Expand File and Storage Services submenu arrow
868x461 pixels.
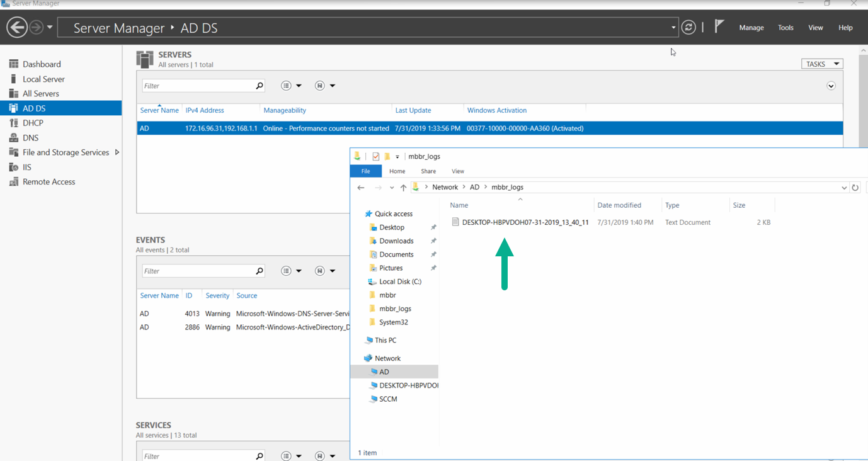pos(117,152)
